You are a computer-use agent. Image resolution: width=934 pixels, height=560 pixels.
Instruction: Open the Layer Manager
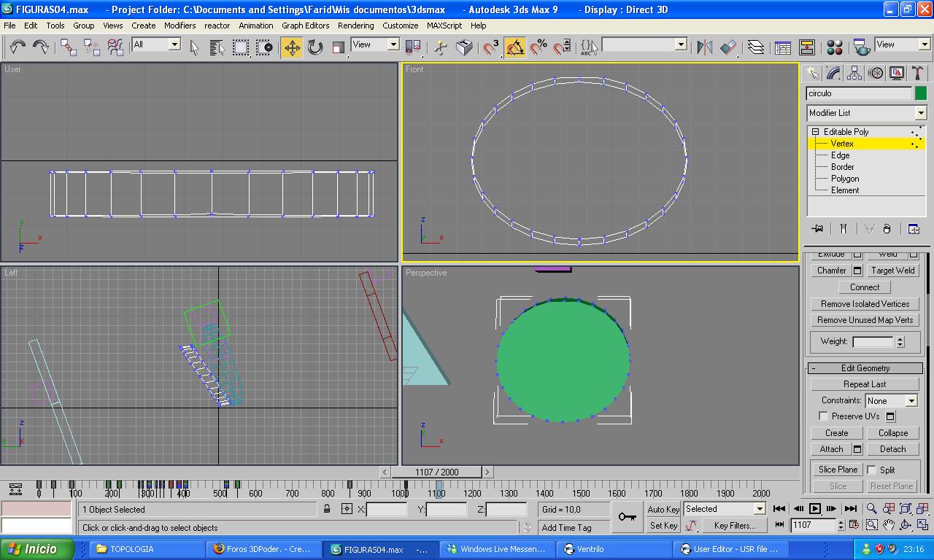(x=756, y=47)
